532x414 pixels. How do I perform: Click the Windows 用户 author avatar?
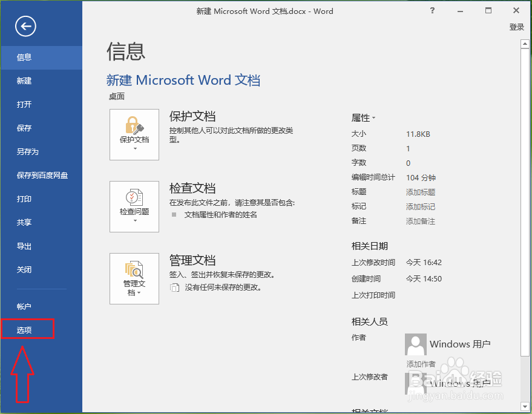(x=416, y=344)
